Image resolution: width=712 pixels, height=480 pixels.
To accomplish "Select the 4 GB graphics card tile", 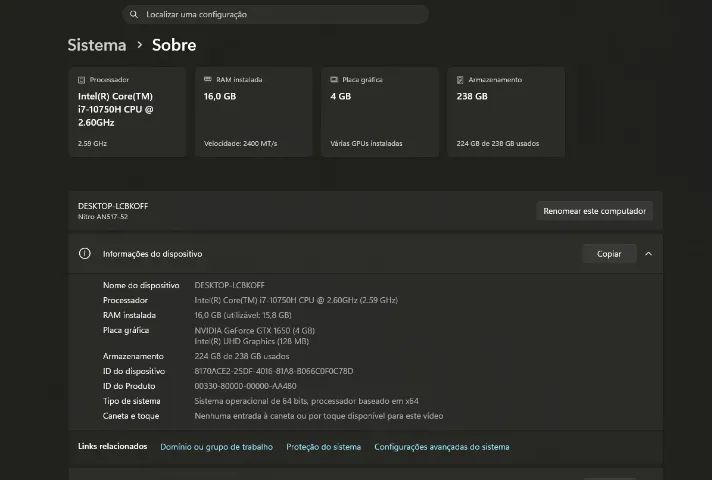I will 380,112.
